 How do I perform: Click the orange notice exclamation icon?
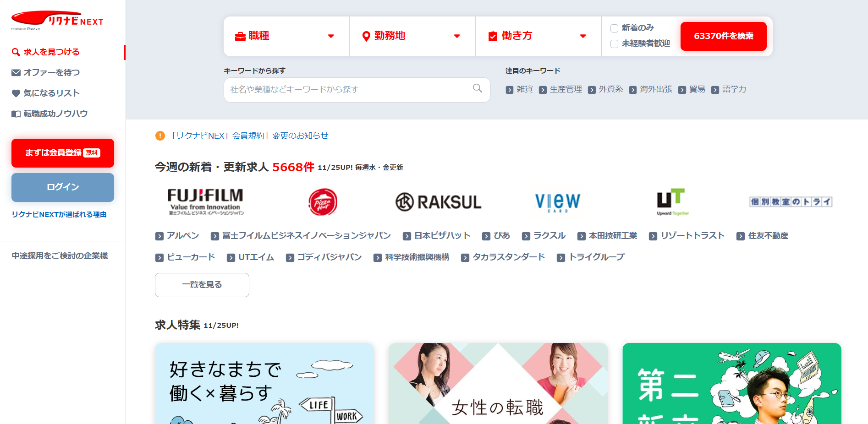(160, 136)
